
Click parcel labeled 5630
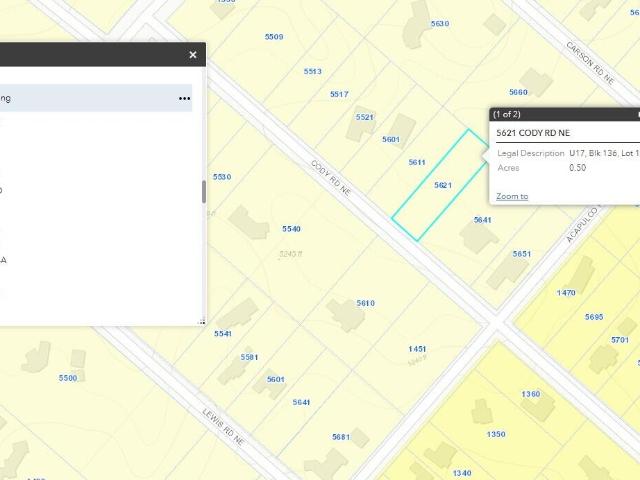[440, 24]
